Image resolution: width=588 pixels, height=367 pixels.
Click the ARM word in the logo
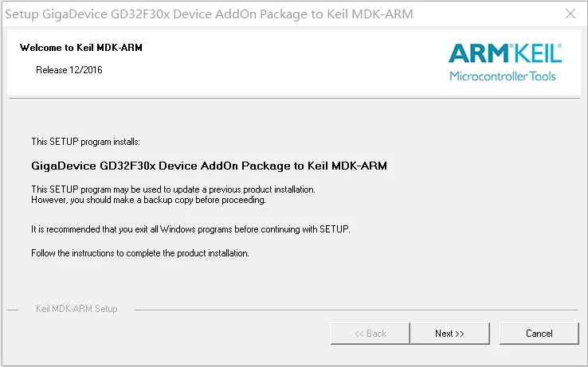[x=477, y=53]
